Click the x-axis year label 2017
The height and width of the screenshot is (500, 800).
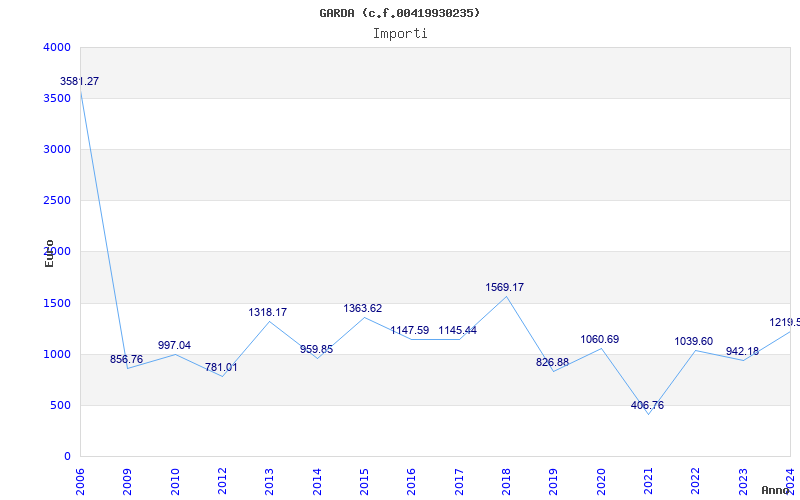click(x=459, y=482)
